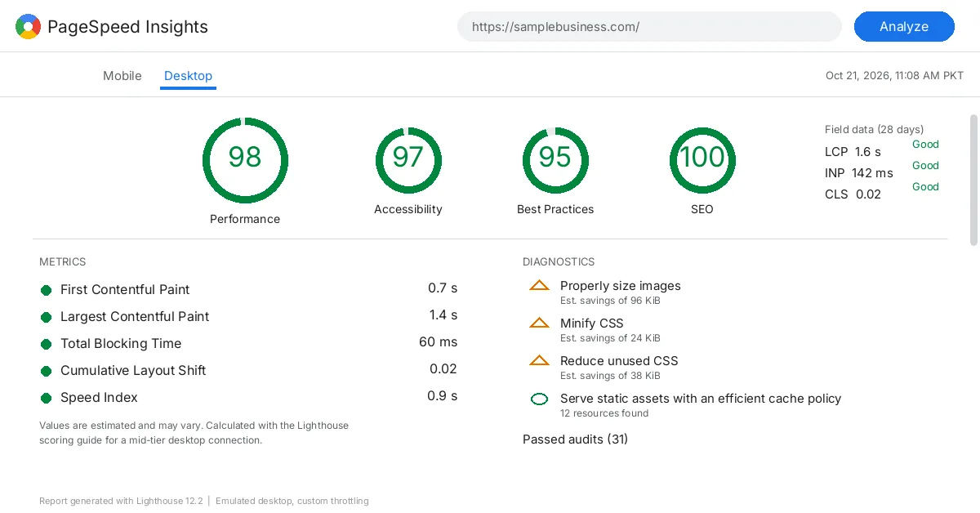
Task: Click the SEO label under the gauge
Action: tap(702, 209)
